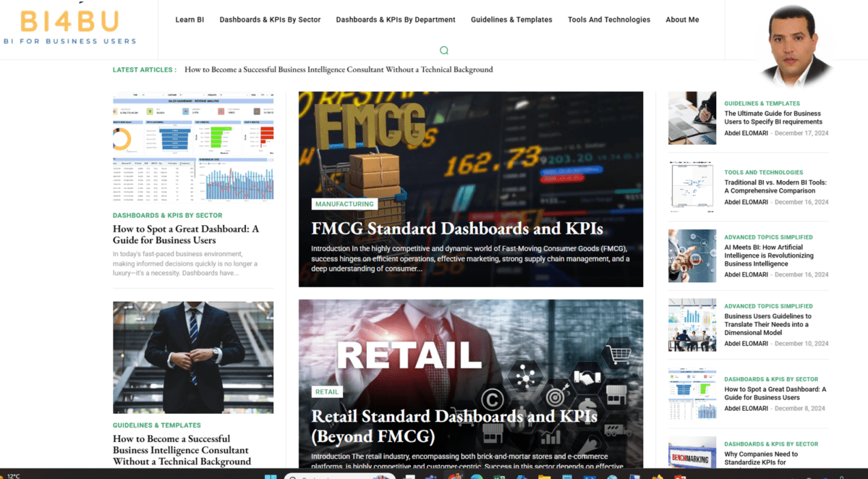Go to Tools And Technologies menu item
868x479 pixels.
coord(608,20)
